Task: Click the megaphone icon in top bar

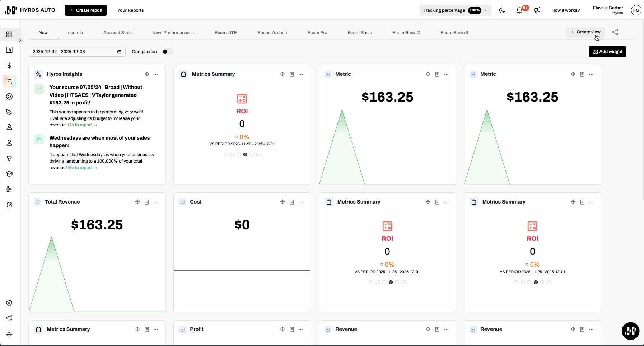Action: pyautogui.click(x=537, y=10)
